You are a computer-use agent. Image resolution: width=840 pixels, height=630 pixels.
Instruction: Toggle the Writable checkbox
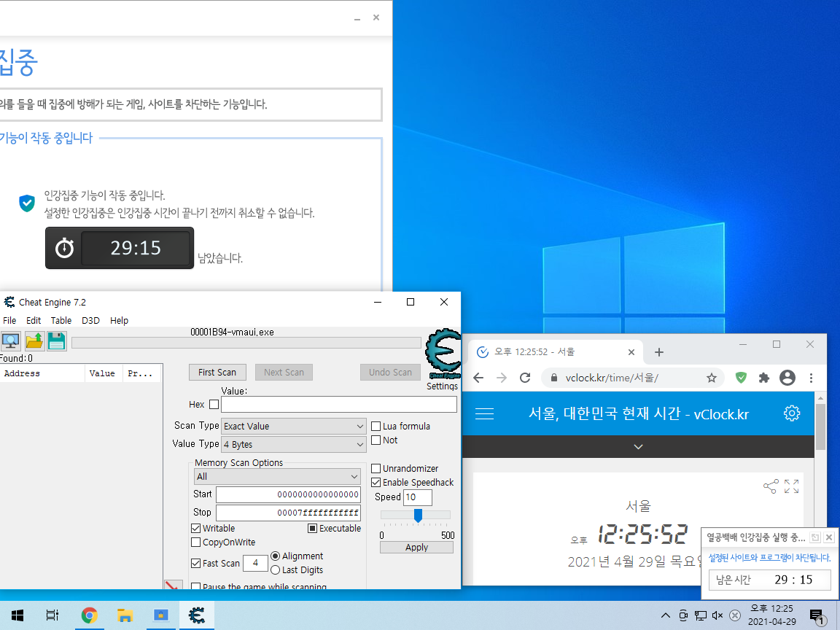(195, 528)
